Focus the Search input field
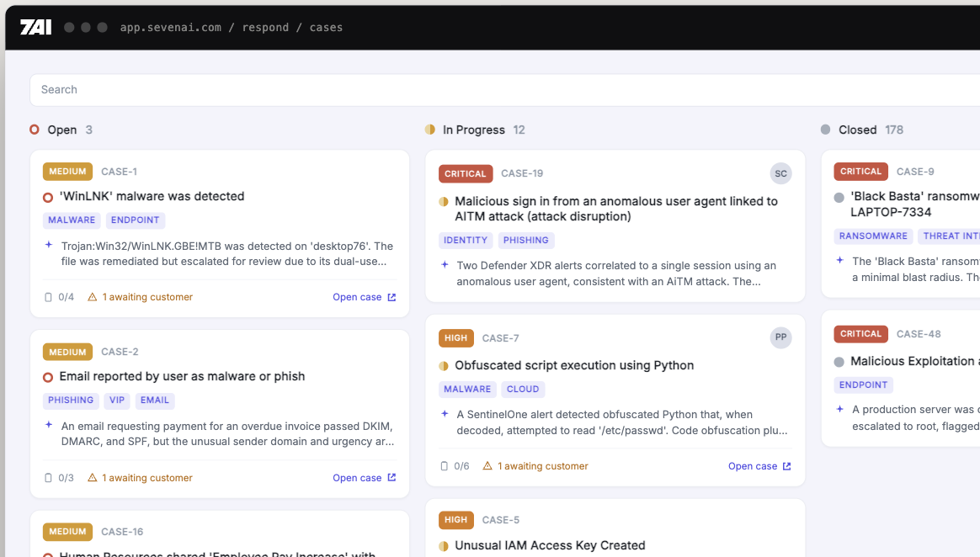The width and height of the screenshot is (980, 557). click(x=504, y=90)
